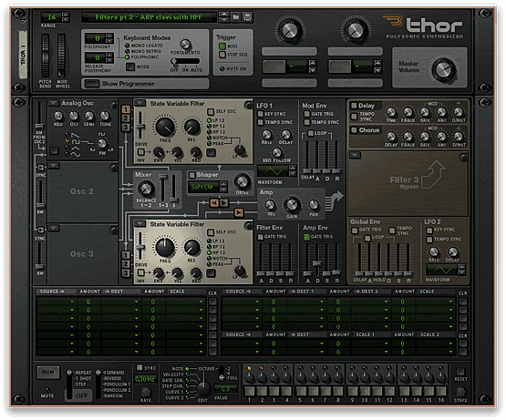Toggle routing button 3 to upper filter
The width and height of the screenshot is (506, 420).
coord(126,128)
